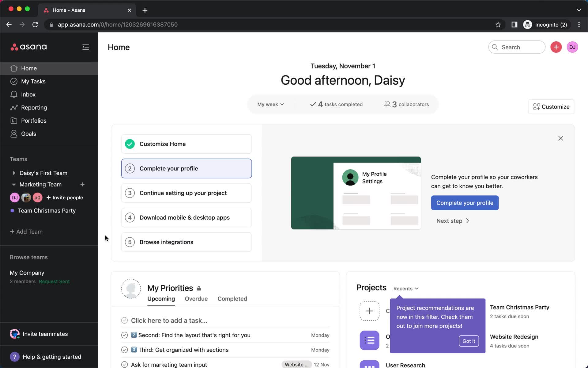This screenshot has width=588, height=368.
Task: Click the Website project tag on task
Action: click(x=296, y=364)
